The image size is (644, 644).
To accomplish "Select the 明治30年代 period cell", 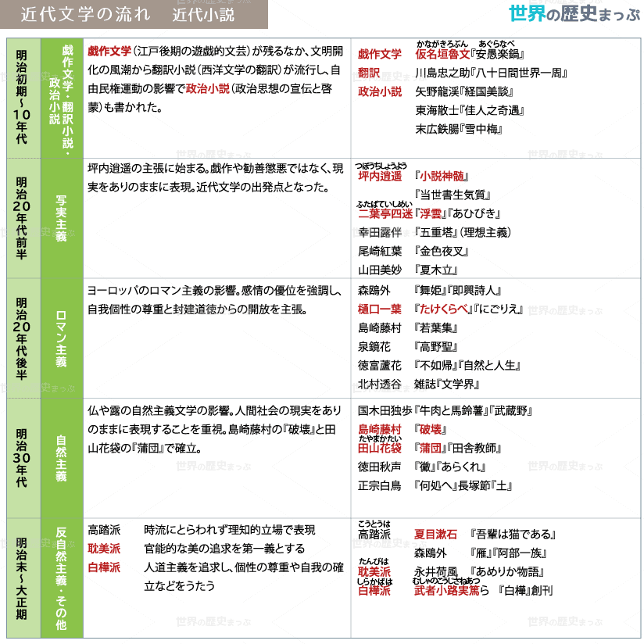I will (23, 458).
